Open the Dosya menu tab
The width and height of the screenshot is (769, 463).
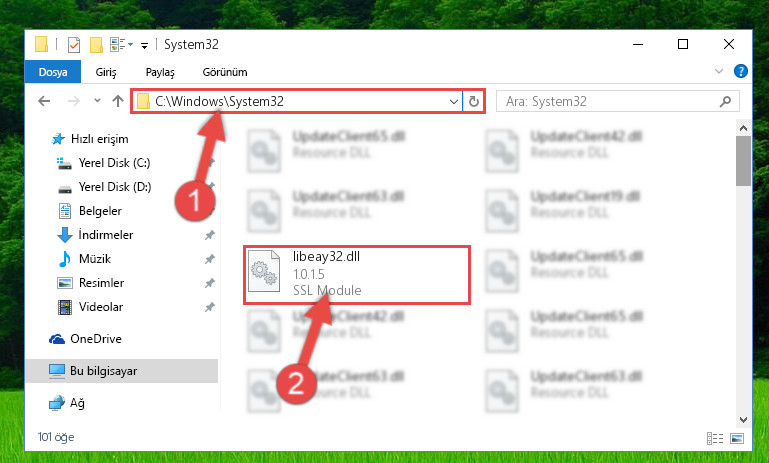pos(53,72)
